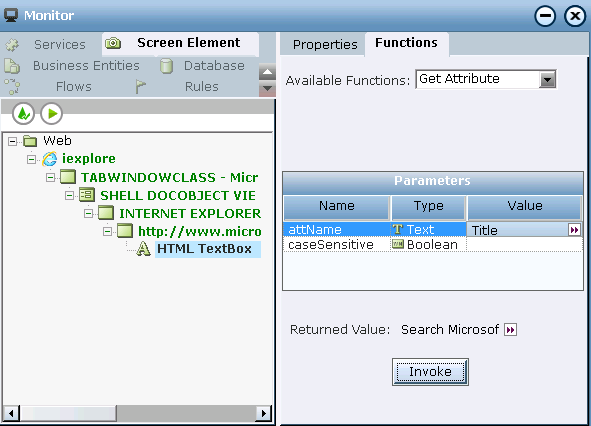Collapse the SHELL DOCOBJECT VIEW node
This screenshot has width=591, height=426.
pos(69,195)
